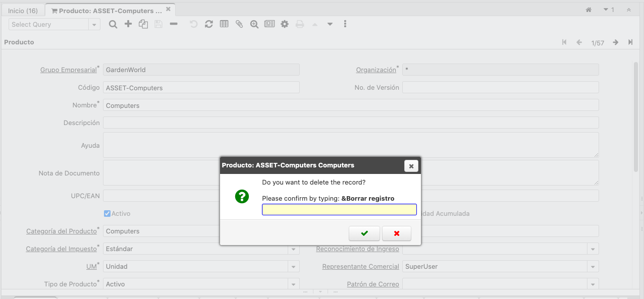Cancel deletion with red X button
The height and width of the screenshot is (299, 644).
396,233
